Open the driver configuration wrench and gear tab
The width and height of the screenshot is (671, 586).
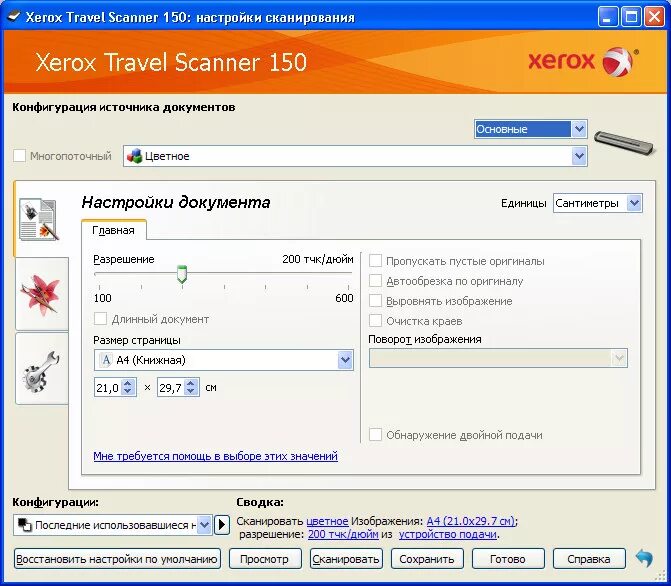point(41,370)
